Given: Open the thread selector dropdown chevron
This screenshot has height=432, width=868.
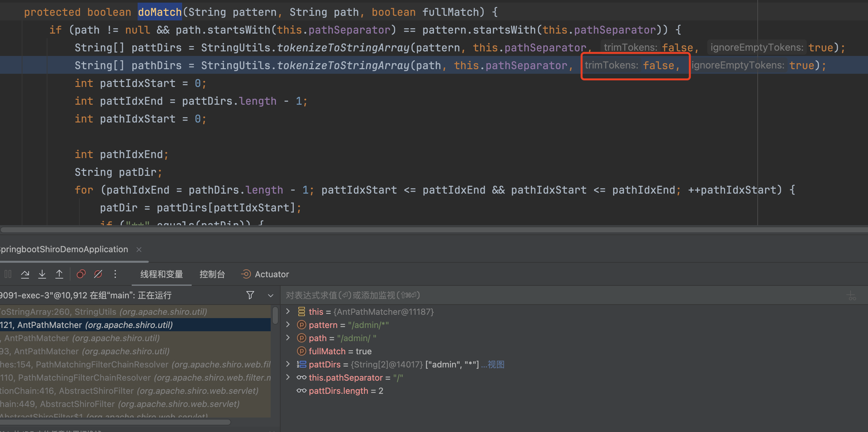Looking at the screenshot, I should pyautogui.click(x=270, y=296).
